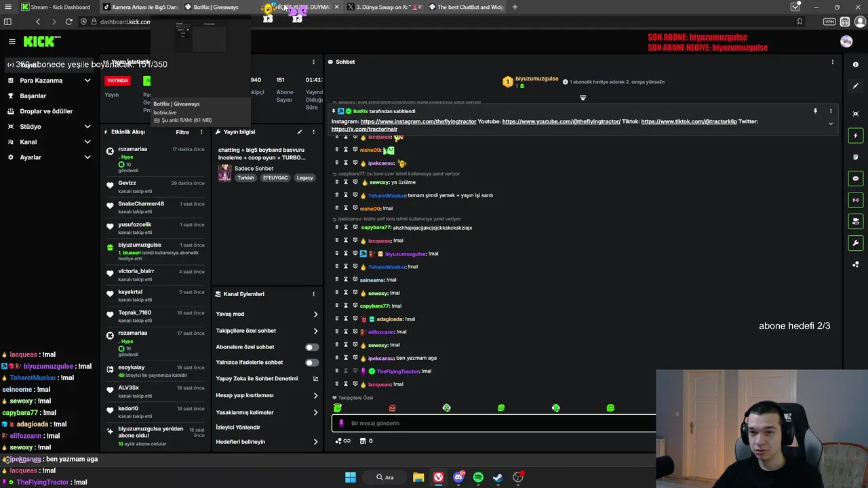Open the Kick hamburger menu
The image size is (868, 488).
click(x=12, y=41)
